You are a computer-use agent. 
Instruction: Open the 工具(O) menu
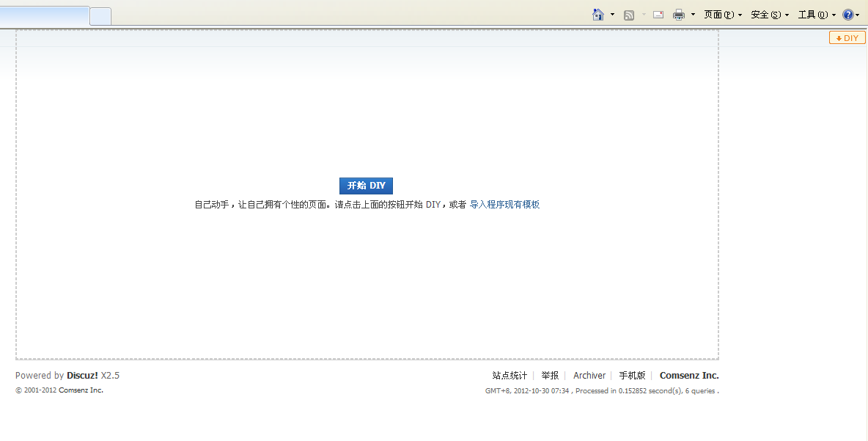coord(817,15)
